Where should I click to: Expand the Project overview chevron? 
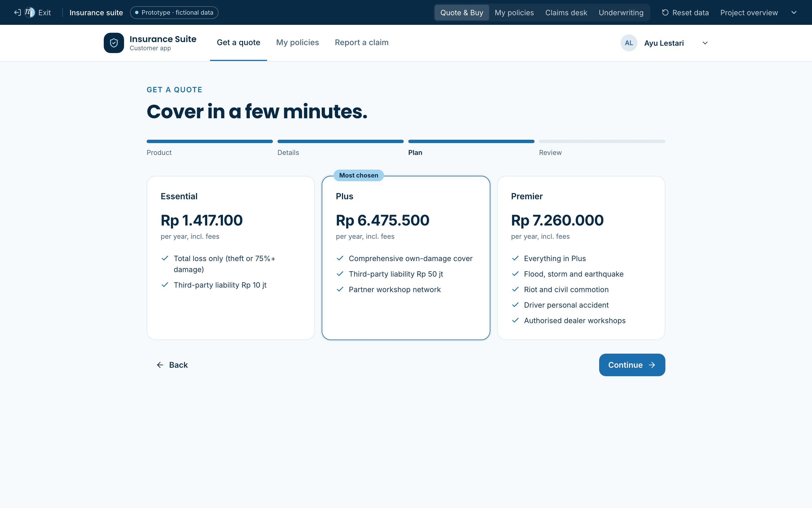[x=794, y=13]
